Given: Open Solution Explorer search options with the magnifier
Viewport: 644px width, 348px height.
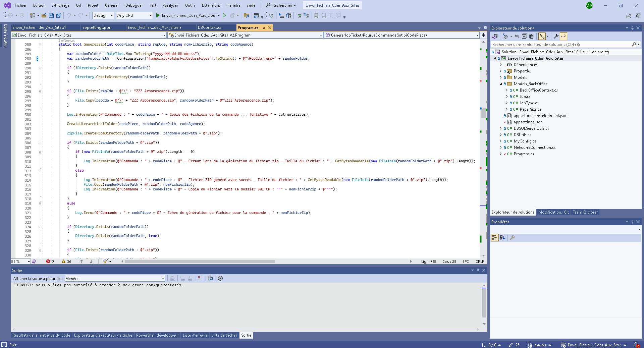Looking at the screenshot, I should 634,44.
